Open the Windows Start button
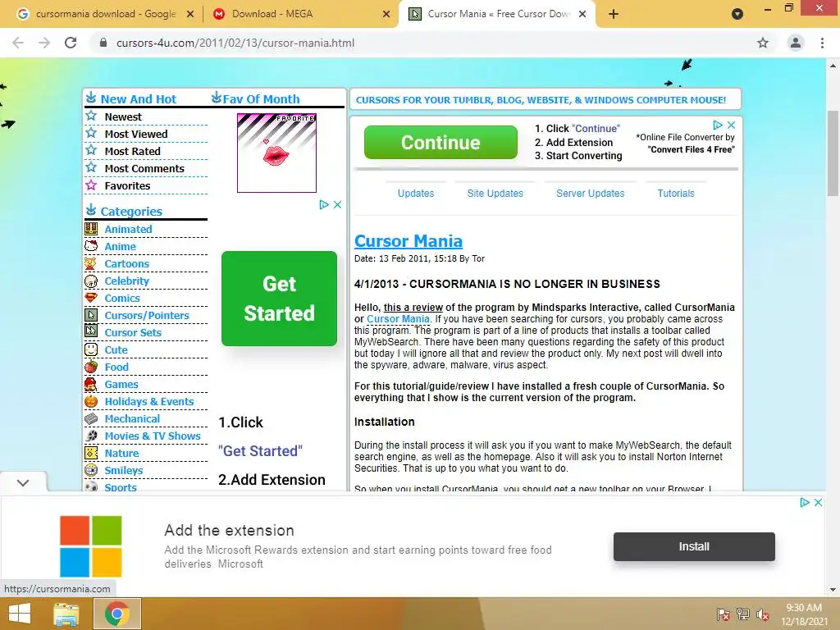Screen dimensions: 840x630 click(20, 614)
